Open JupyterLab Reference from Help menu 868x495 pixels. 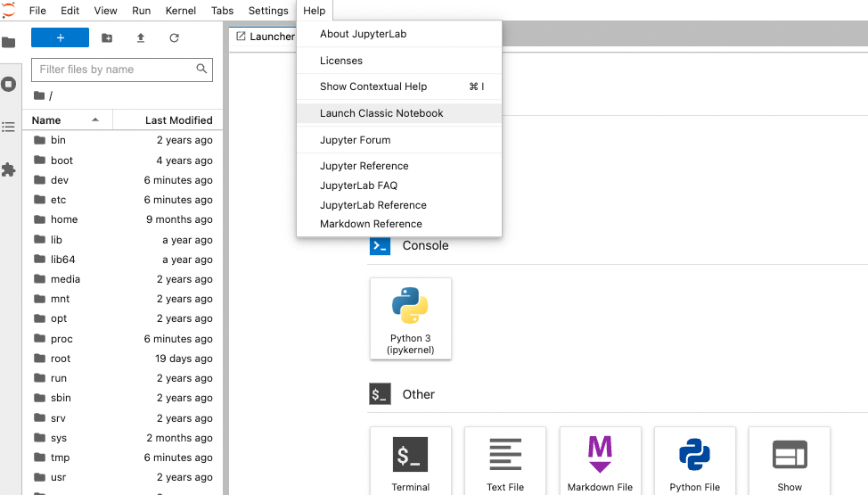399,205
